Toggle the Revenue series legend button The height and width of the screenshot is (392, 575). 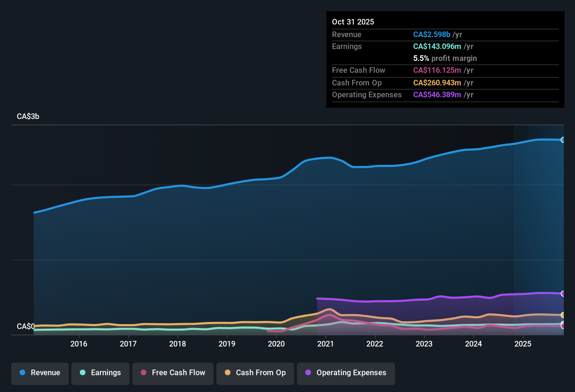[40, 373]
